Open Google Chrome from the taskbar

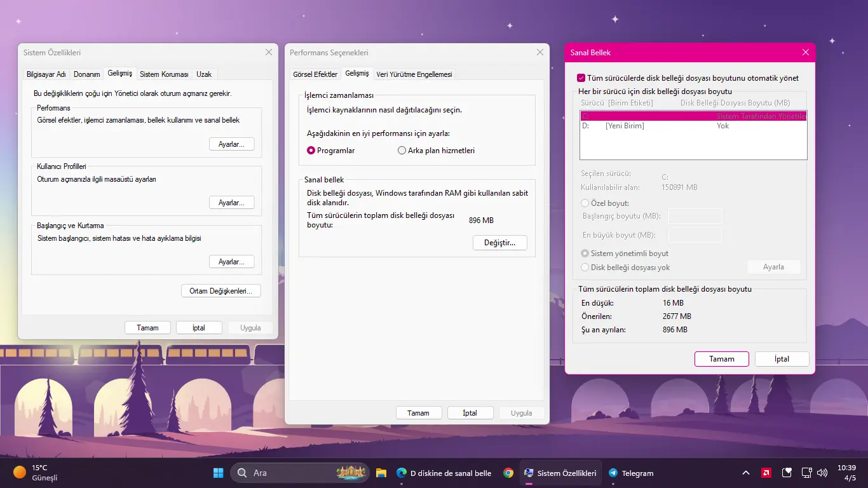pyautogui.click(x=508, y=473)
